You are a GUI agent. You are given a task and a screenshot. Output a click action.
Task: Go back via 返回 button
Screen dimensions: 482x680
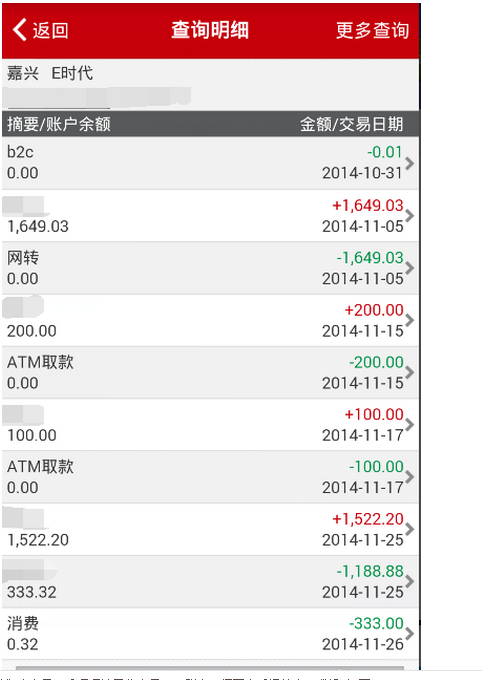40,29
